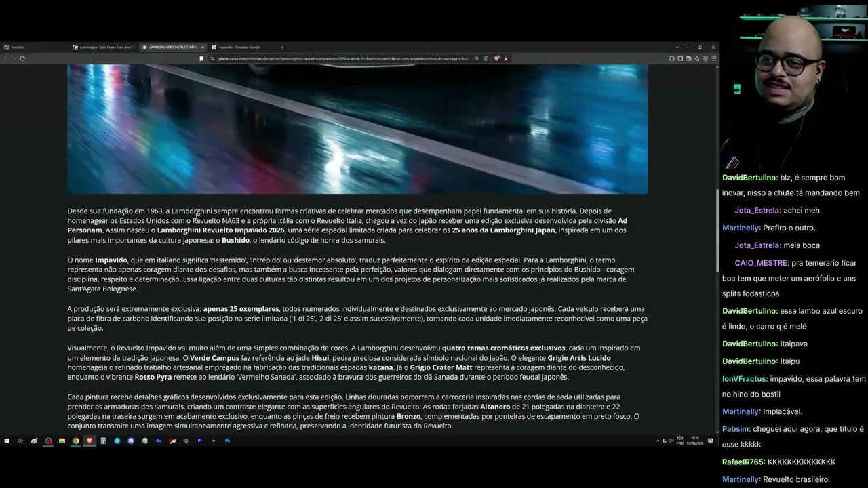Click the bold text 'apenas 25 exemplares'
The height and width of the screenshot is (488, 868).
coord(241,309)
